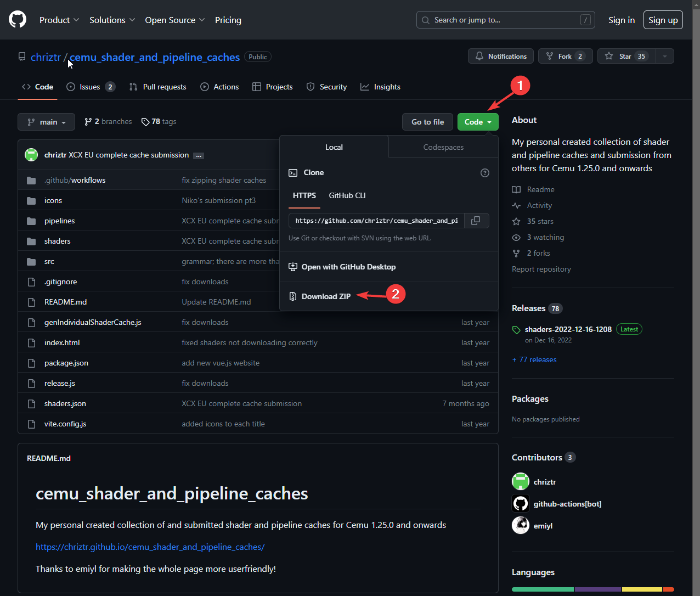This screenshot has width=700, height=596.
Task: Select the HTTPS clone URL text field
Action: [x=376, y=221]
